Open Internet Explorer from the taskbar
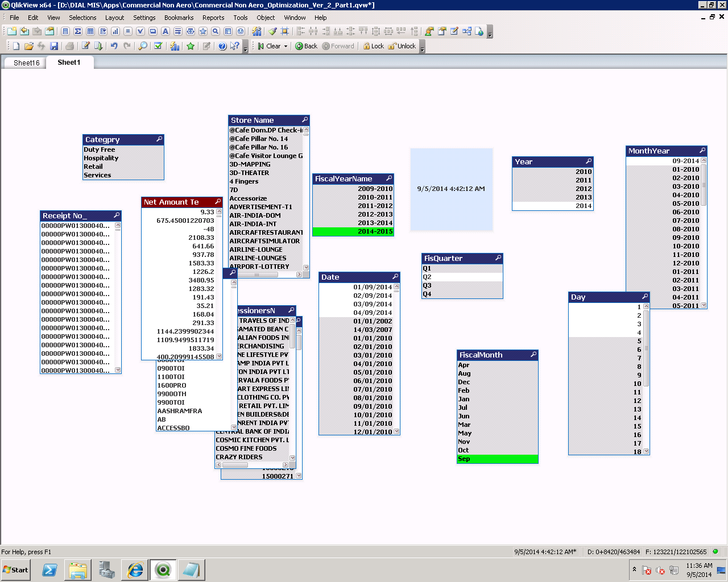The height and width of the screenshot is (582, 728). pos(135,570)
